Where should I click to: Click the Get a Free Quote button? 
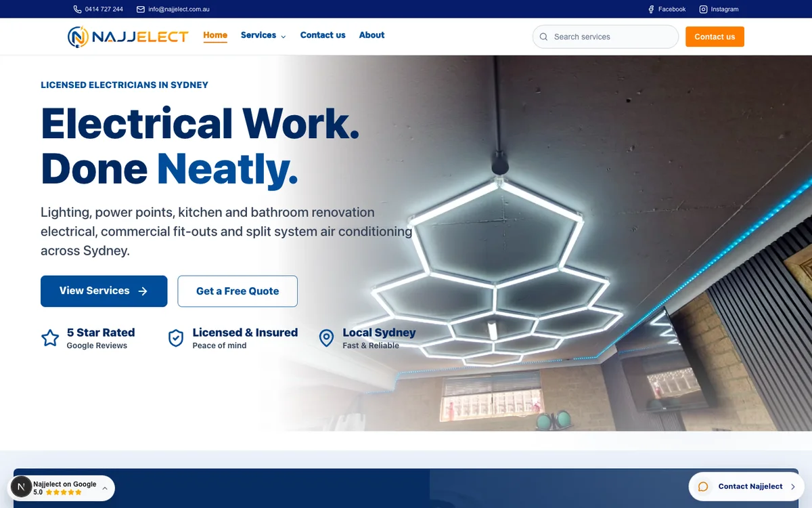tap(238, 291)
